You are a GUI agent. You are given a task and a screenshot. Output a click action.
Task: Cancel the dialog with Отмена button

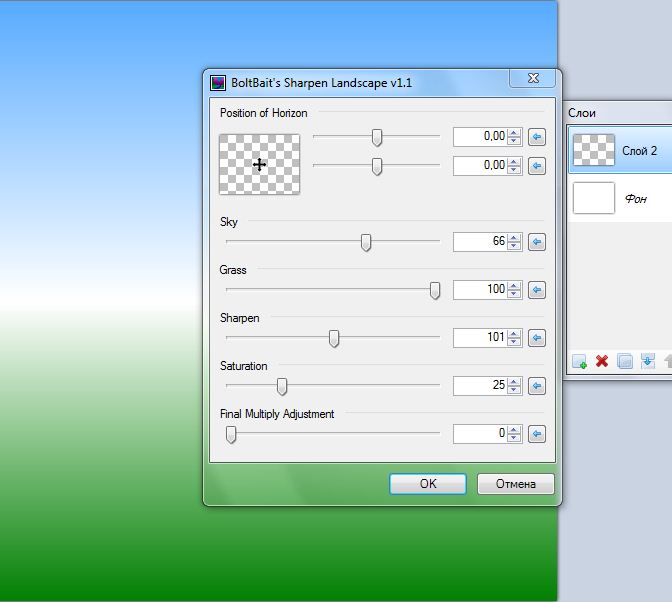pyautogui.click(x=516, y=484)
